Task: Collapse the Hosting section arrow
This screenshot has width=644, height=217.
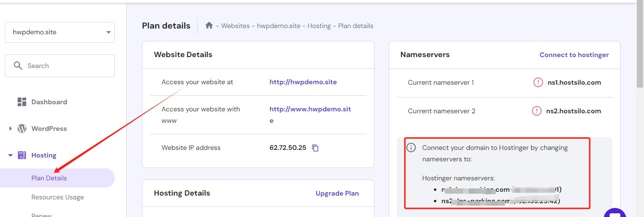Action: coord(10,155)
